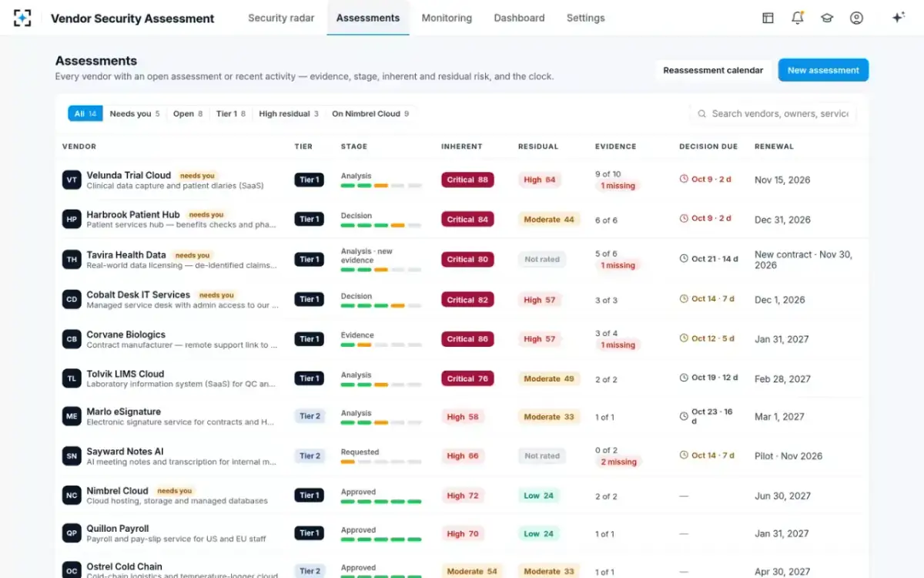This screenshot has height=578, width=924.
Task: Click Velunda's 1 missing evidence badge
Action: pyautogui.click(x=618, y=186)
